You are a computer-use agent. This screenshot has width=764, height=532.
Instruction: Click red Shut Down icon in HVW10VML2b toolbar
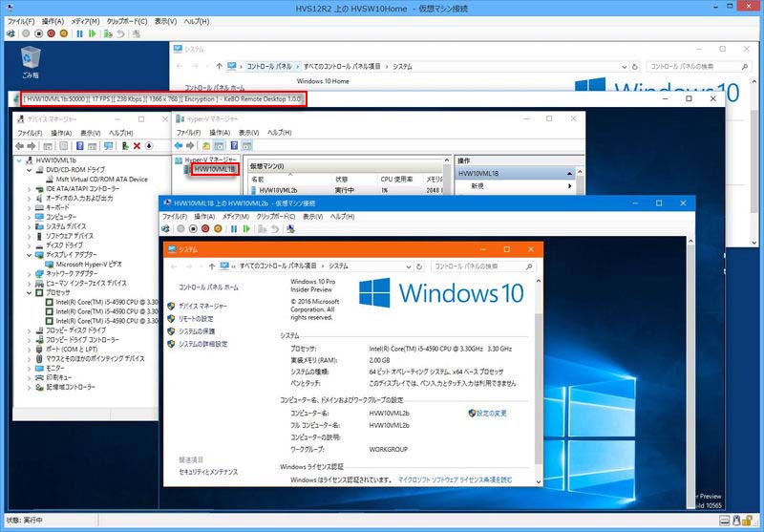point(205,228)
